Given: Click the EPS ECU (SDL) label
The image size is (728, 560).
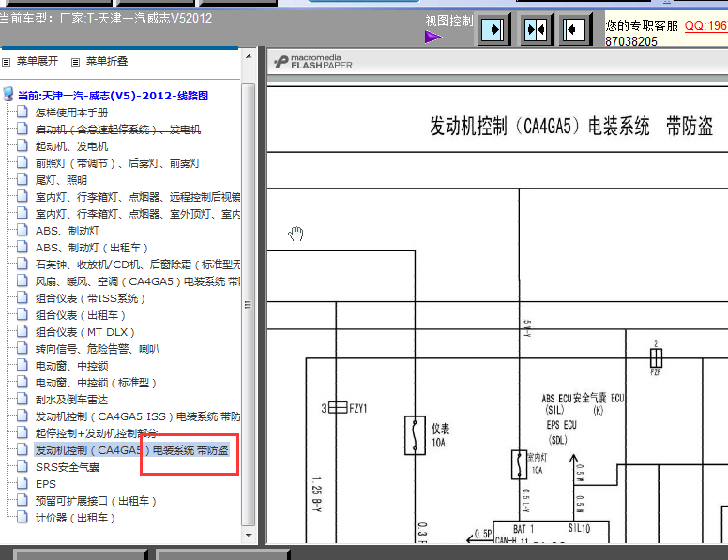Looking at the screenshot, I should click(561, 431).
